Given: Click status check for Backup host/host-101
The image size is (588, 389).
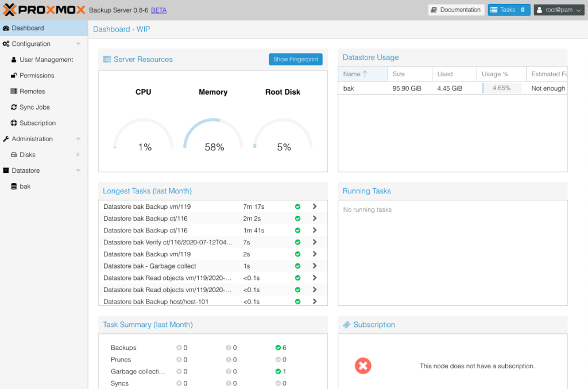Looking at the screenshot, I should (298, 301).
